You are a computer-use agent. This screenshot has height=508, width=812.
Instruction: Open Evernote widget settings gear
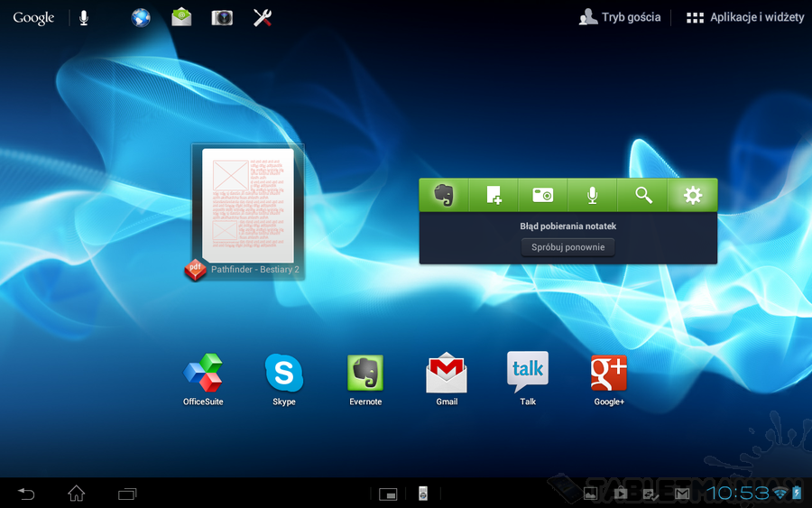tap(692, 195)
